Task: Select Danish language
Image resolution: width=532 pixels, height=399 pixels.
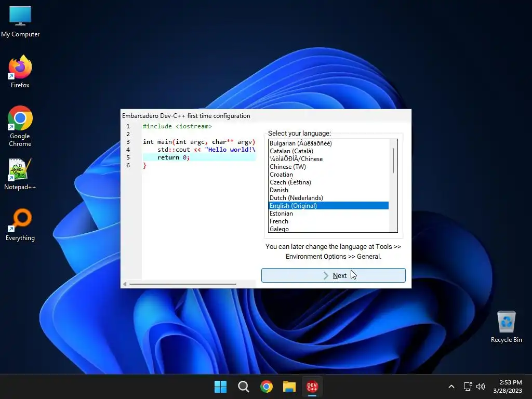Action: [x=328, y=190]
